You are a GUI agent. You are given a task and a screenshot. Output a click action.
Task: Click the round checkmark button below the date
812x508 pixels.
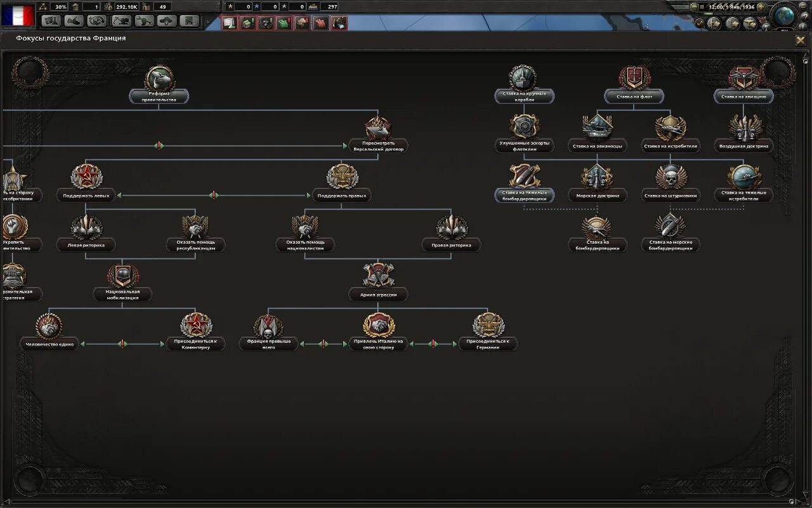[x=700, y=23]
